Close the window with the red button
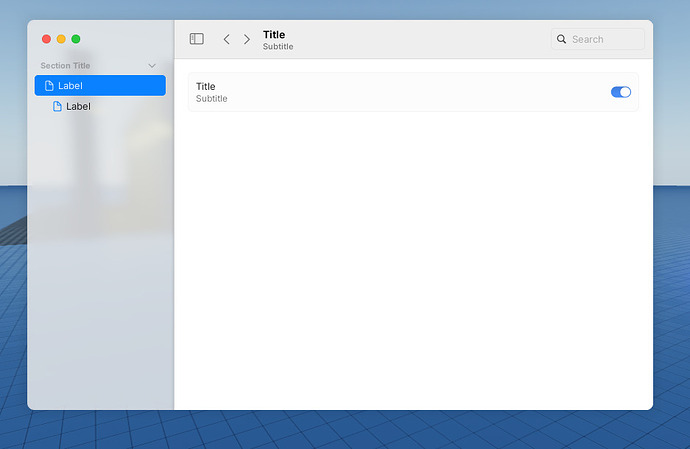 click(x=46, y=39)
